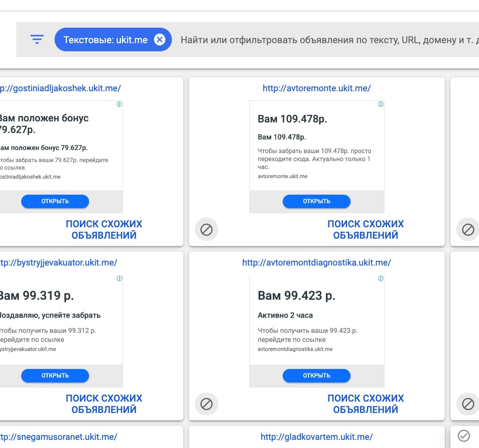479x448 pixels.
Task: Click the filter lines icon
Action: pos(37,40)
